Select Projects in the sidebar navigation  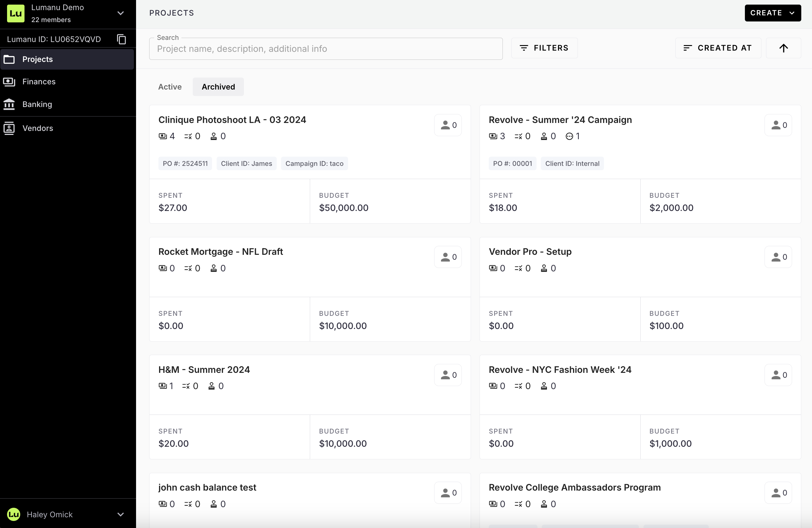coord(37,59)
